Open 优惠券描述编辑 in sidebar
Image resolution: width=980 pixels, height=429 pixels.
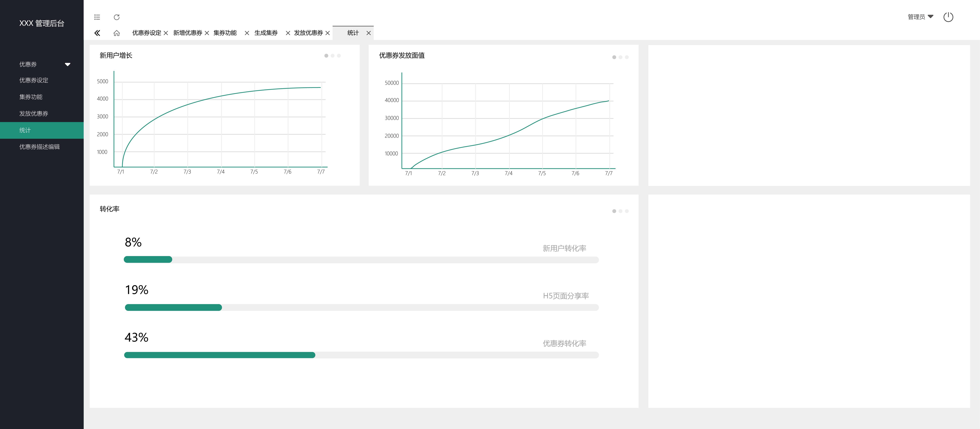(x=40, y=147)
